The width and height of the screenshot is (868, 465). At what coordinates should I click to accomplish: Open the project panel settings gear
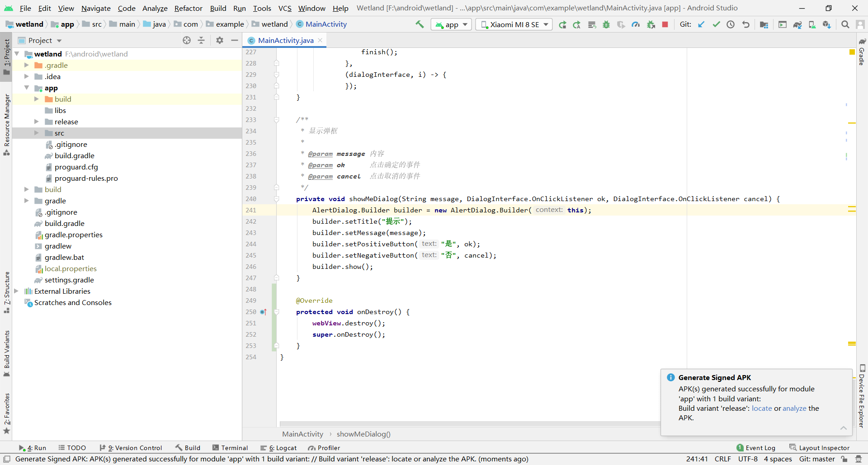[220, 40]
